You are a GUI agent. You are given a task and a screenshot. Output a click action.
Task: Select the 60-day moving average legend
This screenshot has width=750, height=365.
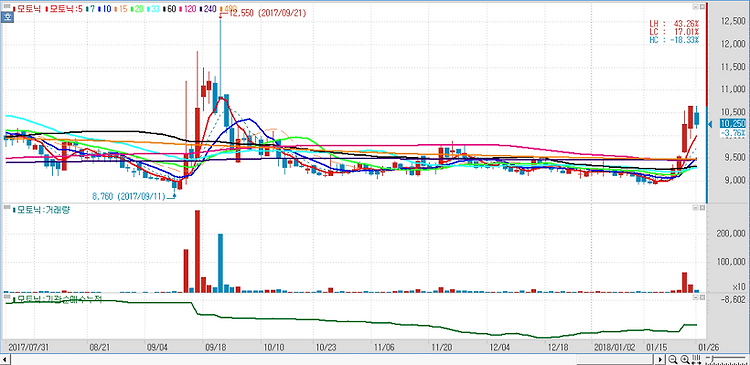168,9
